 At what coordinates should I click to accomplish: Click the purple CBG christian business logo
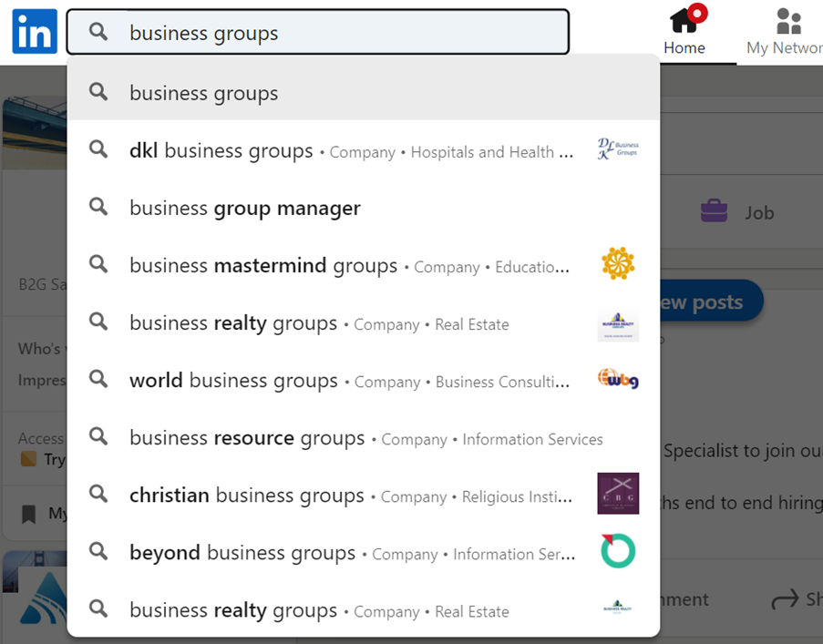(x=618, y=494)
